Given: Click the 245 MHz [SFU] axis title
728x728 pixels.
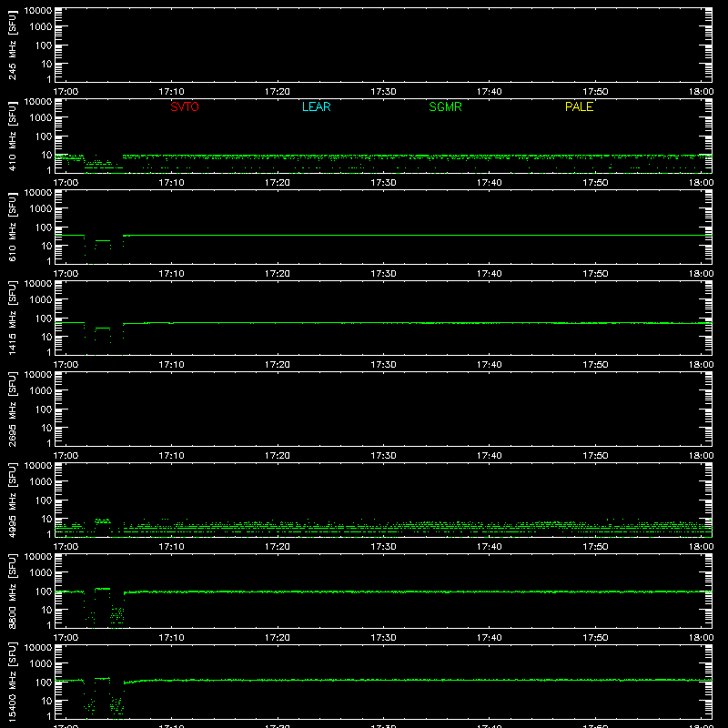Looking at the screenshot, I should pos(13,45).
